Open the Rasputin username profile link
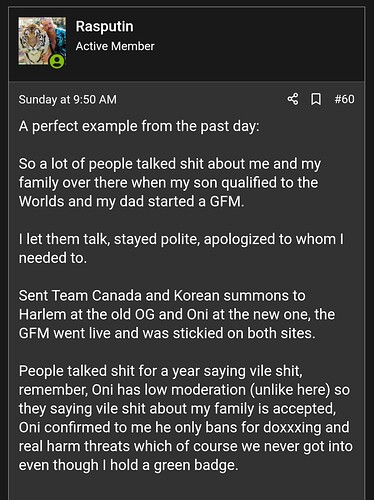Viewport: 374px width, 500px height. [104, 26]
